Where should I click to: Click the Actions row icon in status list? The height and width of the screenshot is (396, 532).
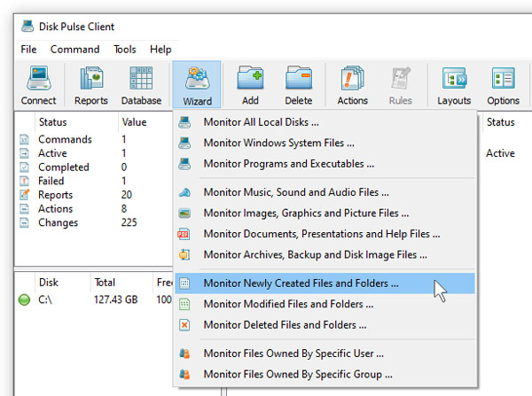click(x=24, y=209)
